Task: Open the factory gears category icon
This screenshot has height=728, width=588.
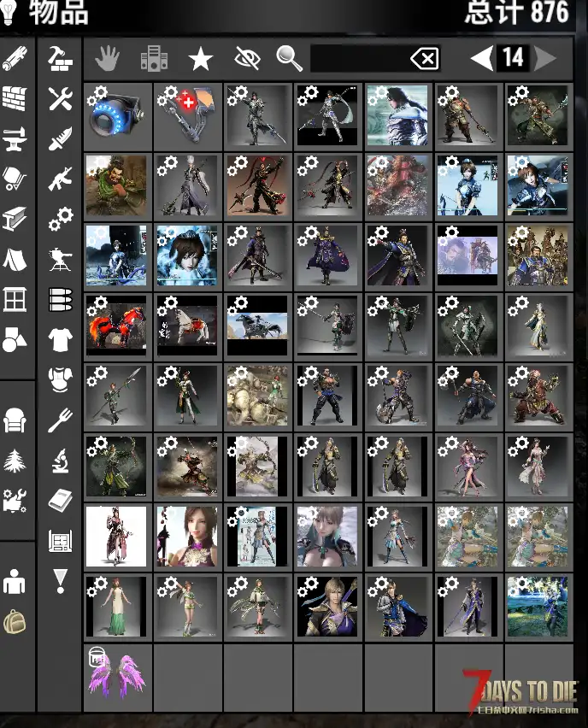Action: [15, 501]
